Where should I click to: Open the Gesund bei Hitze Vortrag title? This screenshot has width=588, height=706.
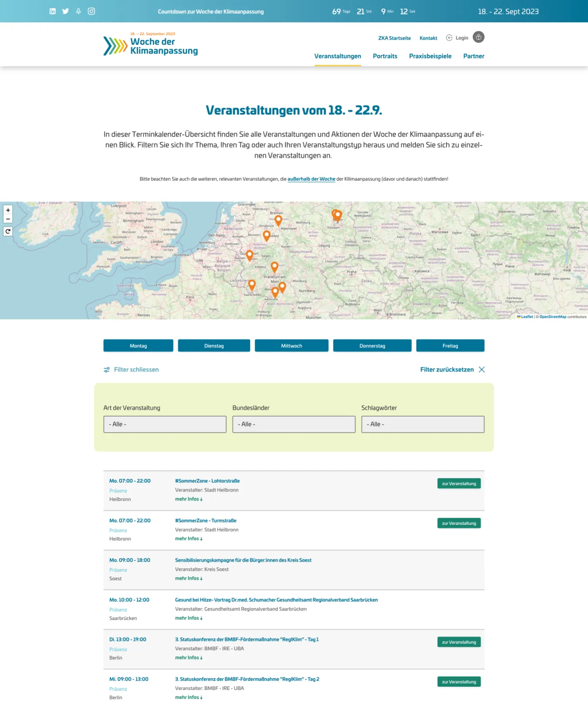[x=276, y=600]
